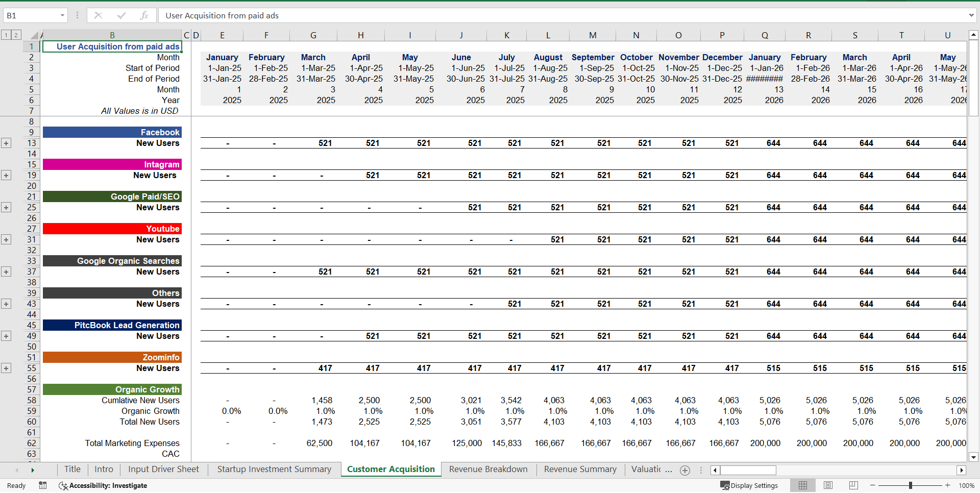
Task: Open the Insert Function fx dialog
Action: 144,15
